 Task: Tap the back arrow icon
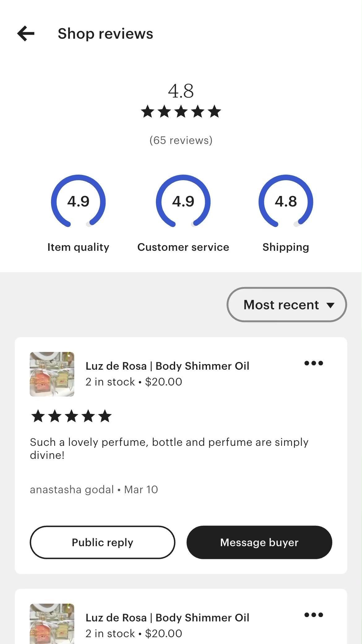pyautogui.click(x=26, y=33)
